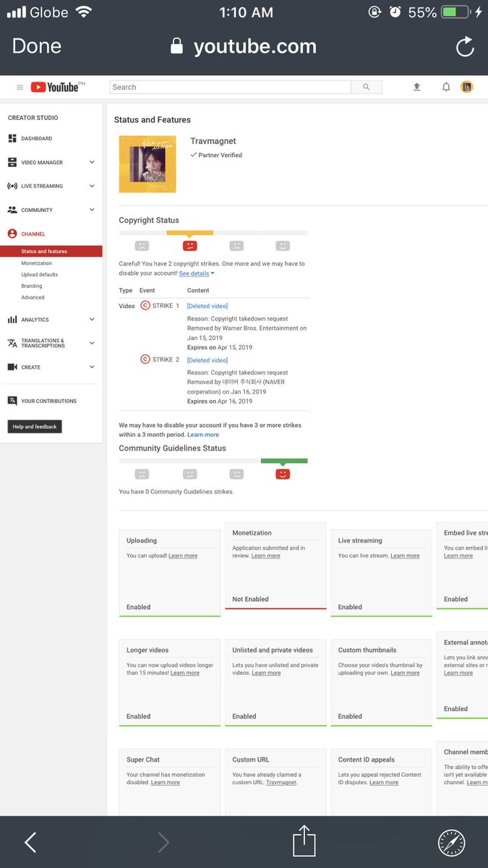Click the Strike 1 copyright circle icon

pos(145,306)
